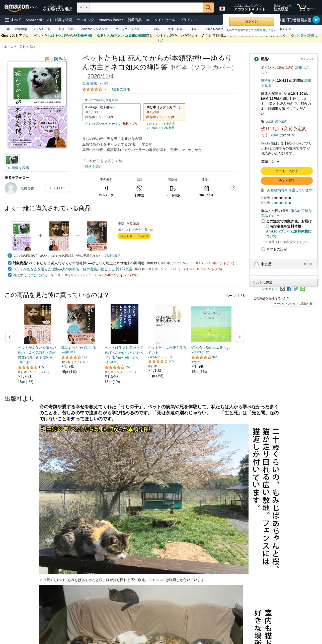Uncheck 魂はずっとそばにいる bundle checkbox

(10, 275)
